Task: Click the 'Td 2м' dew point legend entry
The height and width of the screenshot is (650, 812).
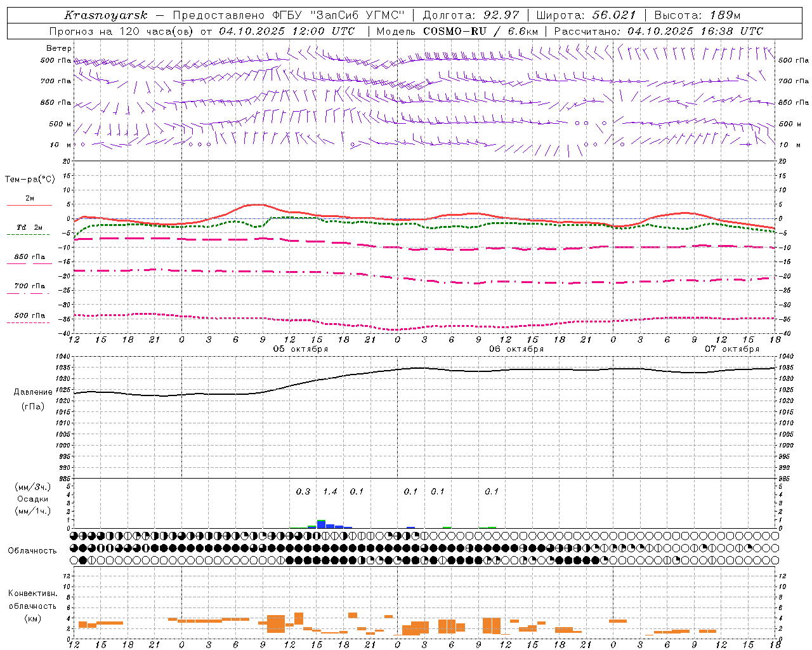Action: point(30,227)
